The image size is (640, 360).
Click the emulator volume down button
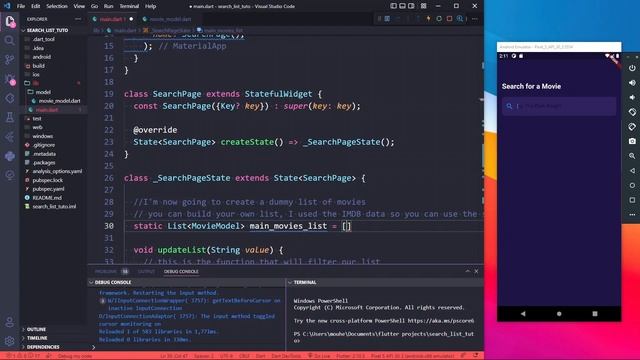pos(632,98)
